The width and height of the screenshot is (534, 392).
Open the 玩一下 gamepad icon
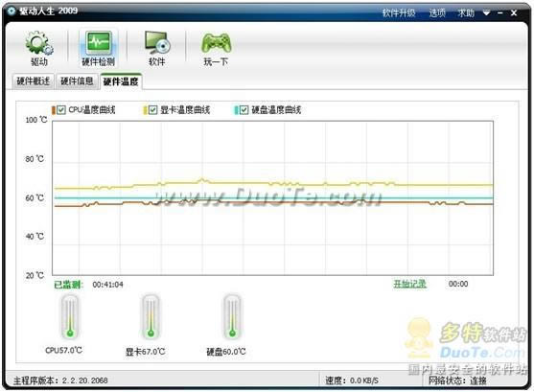[x=216, y=43]
